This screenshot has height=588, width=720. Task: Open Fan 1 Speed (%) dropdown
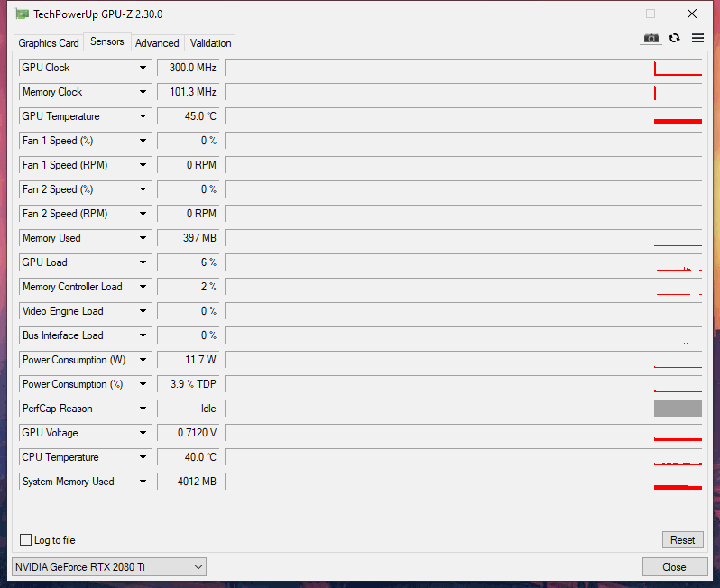point(143,141)
